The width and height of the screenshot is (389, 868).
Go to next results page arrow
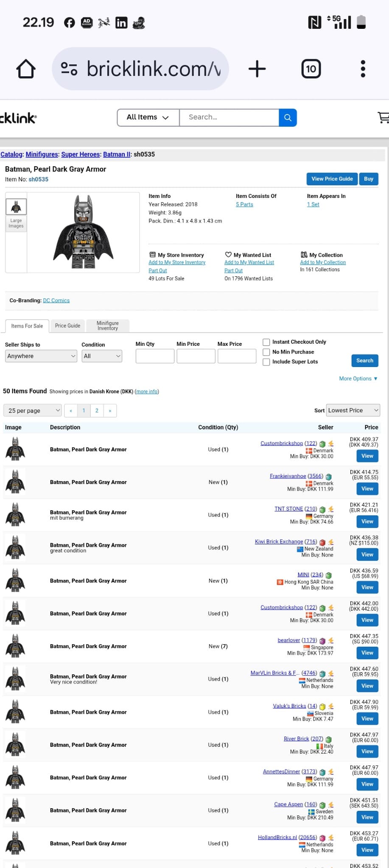pyautogui.click(x=110, y=410)
